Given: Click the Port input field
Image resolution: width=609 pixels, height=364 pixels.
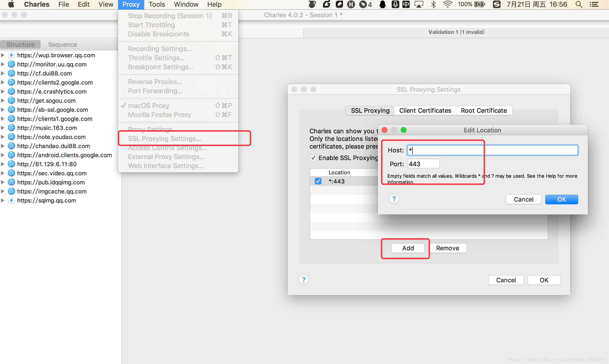Looking at the screenshot, I should click(424, 164).
